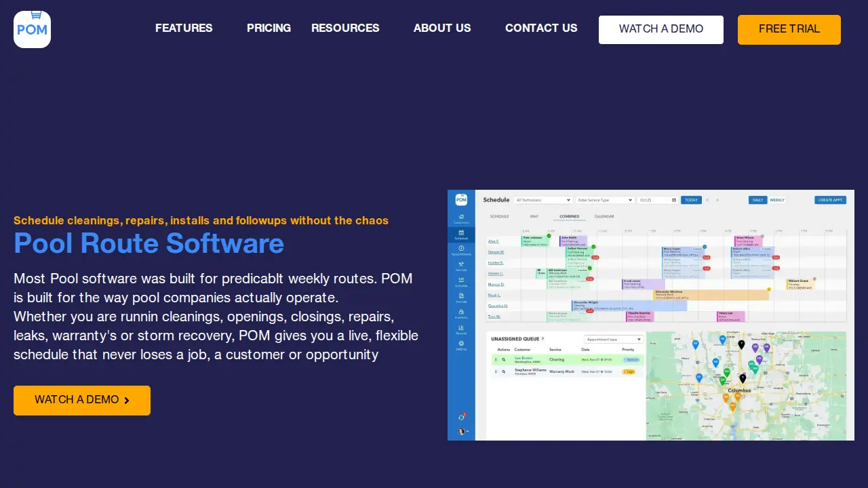
Task: Open the Inventory icon in the sidebar
Action: tap(461, 313)
